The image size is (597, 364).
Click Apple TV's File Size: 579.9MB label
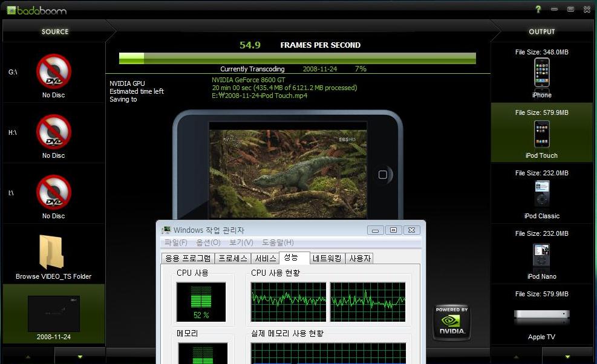tap(541, 294)
